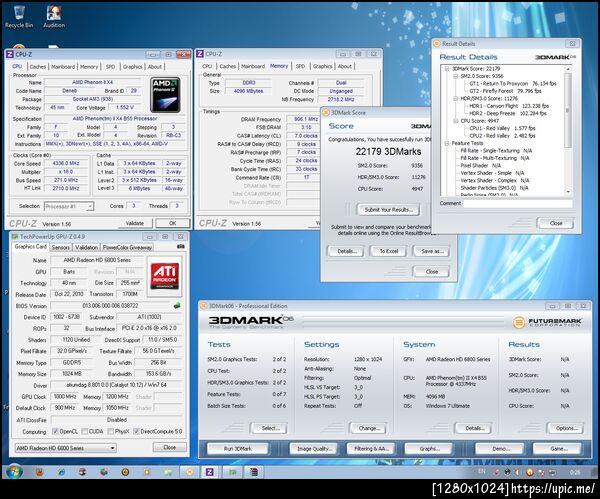Click Submit Your Results button
Viewport: 600px width, 499px height.
click(388, 210)
